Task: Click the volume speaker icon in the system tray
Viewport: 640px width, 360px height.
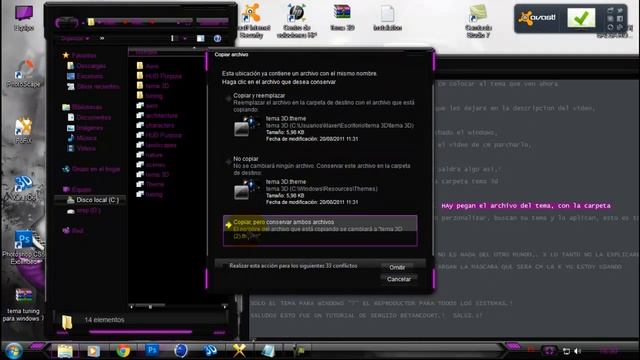Action: [x=578, y=351]
